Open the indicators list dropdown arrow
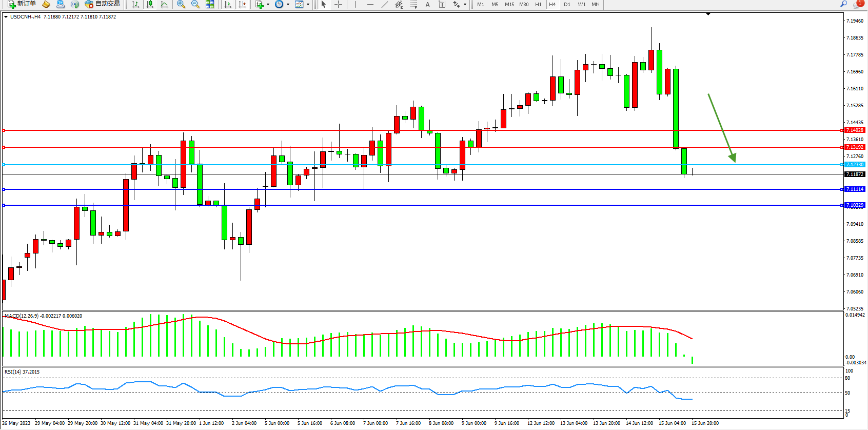The width and height of the screenshot is (868, 430). tap(268, 4)
